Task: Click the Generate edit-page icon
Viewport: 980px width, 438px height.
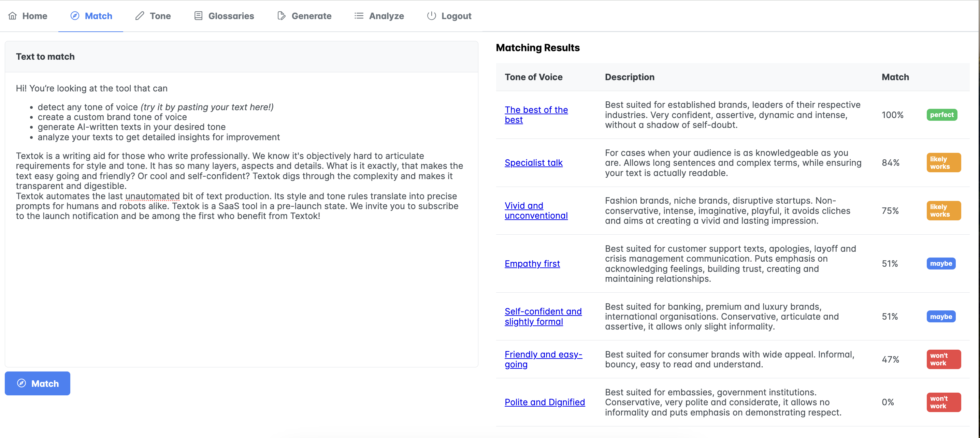Action: coord(281,16)
